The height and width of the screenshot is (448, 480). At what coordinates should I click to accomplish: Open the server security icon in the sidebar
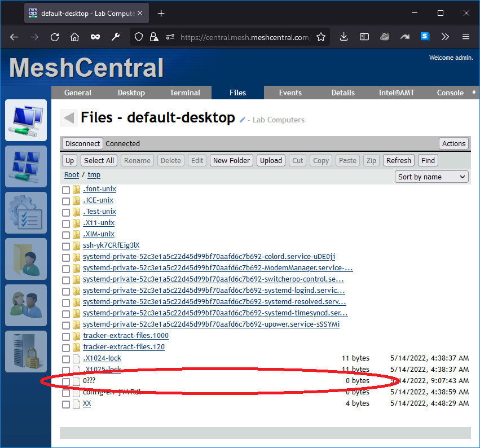26,351
